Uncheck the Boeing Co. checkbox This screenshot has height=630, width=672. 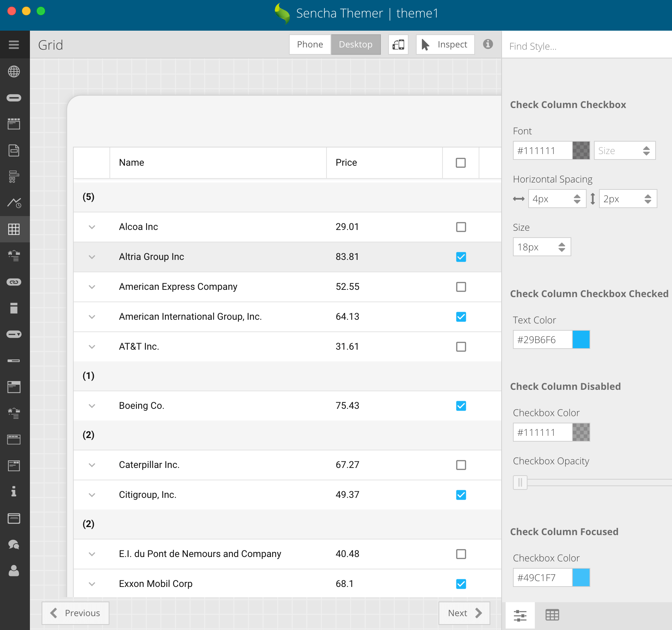point(461,406)
